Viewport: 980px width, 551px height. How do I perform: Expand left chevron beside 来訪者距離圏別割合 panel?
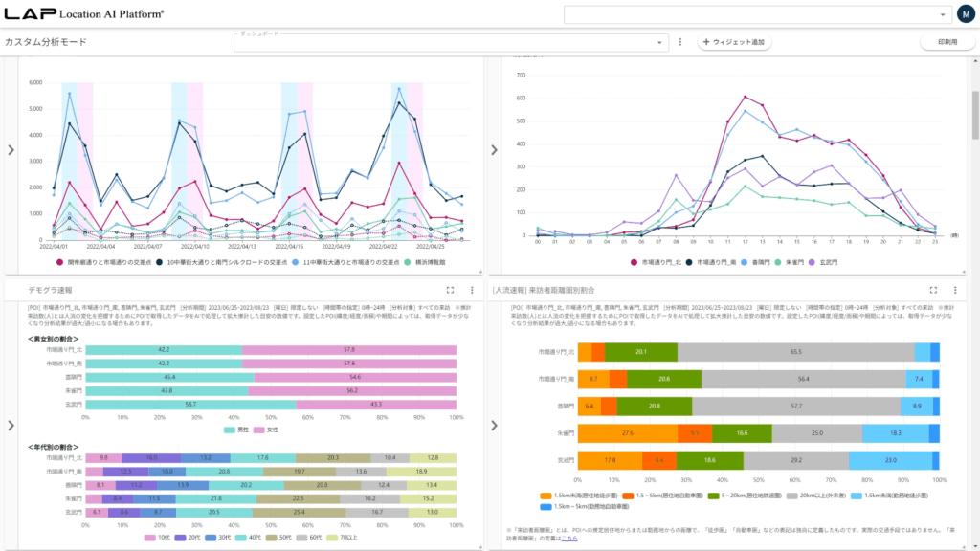point(495,425)
